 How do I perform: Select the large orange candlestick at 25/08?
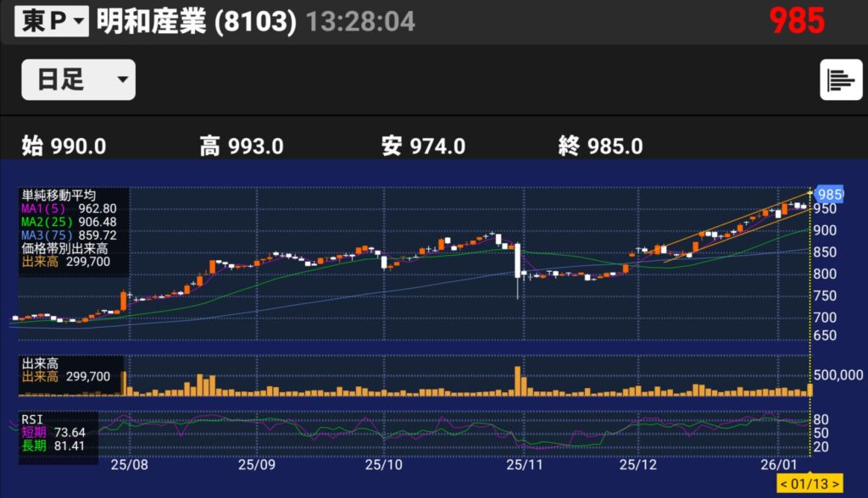click(124, 301)
